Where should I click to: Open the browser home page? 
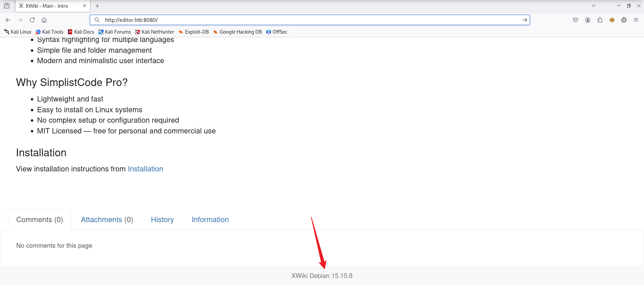click(x=44, y=20)
